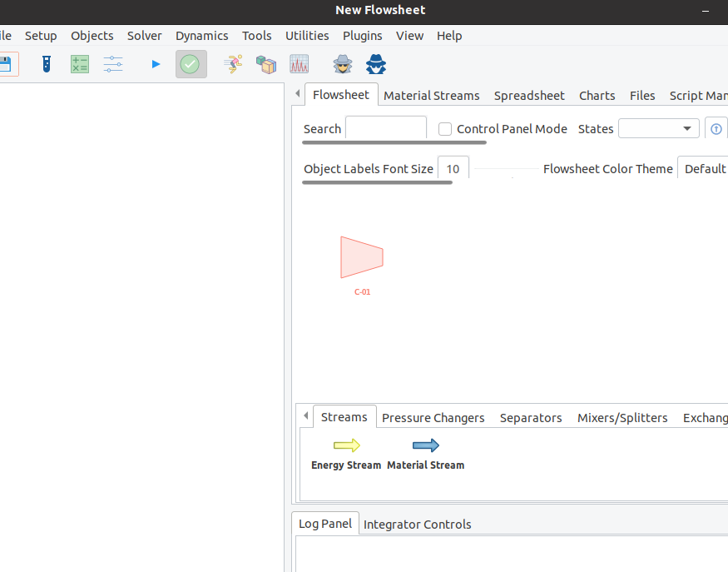Switch to the Log Panel tab
Viewport: 728px width, 572px height.
325,524
